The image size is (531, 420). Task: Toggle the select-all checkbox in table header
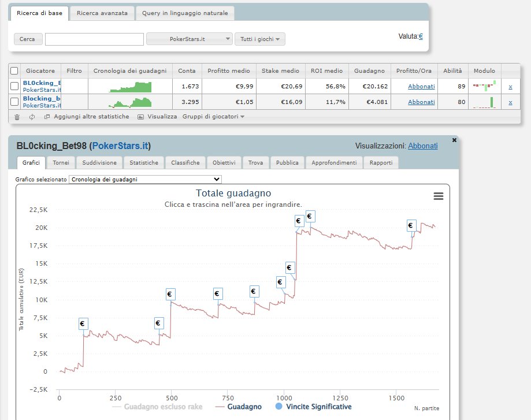tap(14, 70)
